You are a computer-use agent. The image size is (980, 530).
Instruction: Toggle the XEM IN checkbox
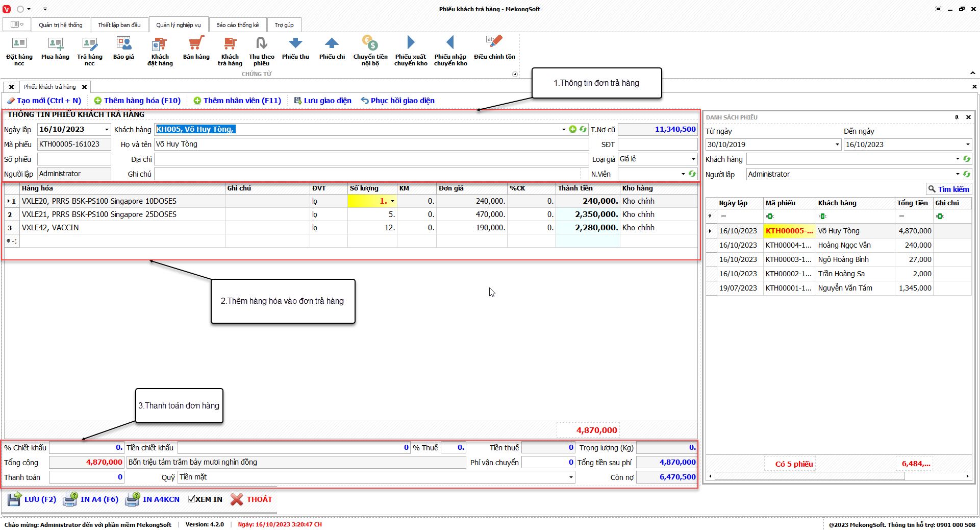coord(192,499)
